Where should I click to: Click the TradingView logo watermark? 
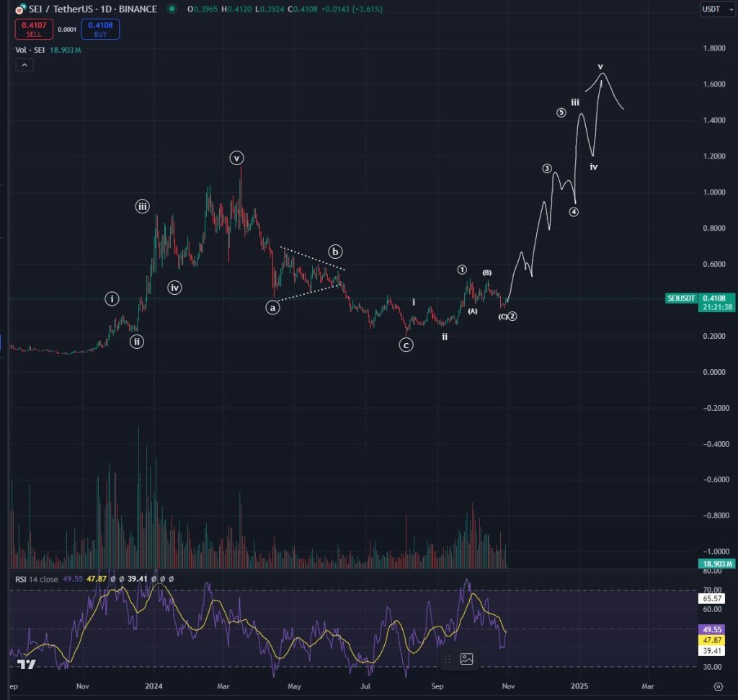[27, 664]
